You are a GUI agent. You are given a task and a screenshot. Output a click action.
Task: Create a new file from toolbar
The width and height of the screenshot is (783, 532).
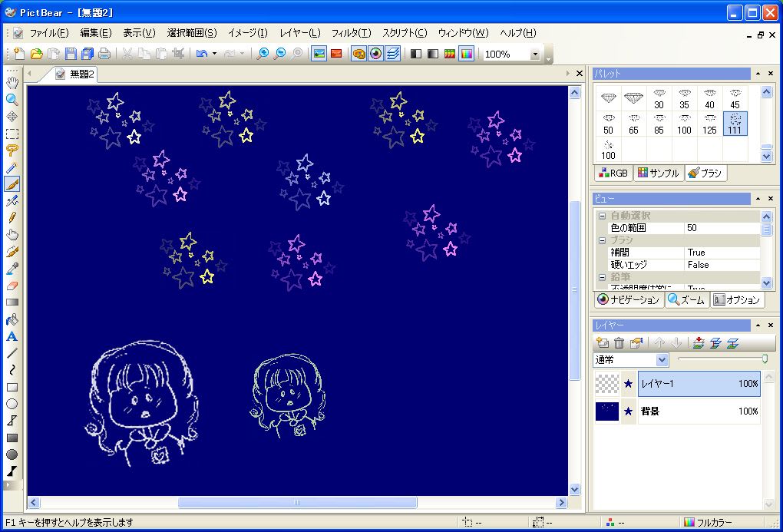tap(19, 54)
